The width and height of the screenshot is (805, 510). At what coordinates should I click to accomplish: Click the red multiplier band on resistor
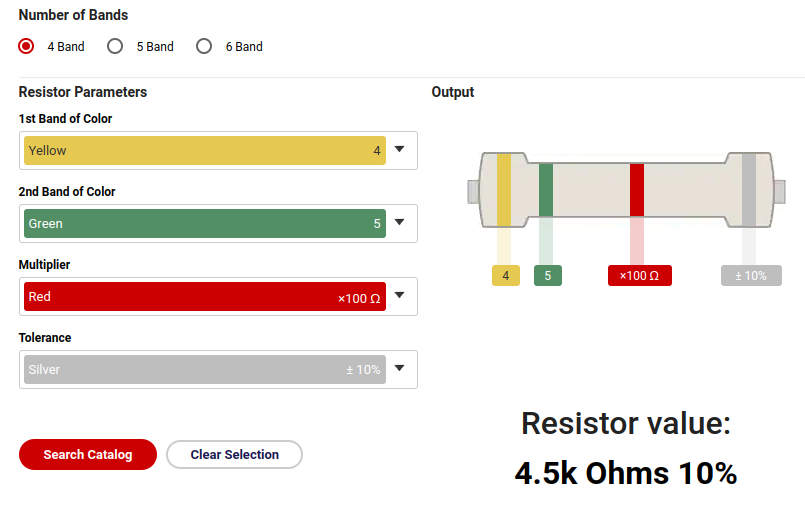[637, 190]
